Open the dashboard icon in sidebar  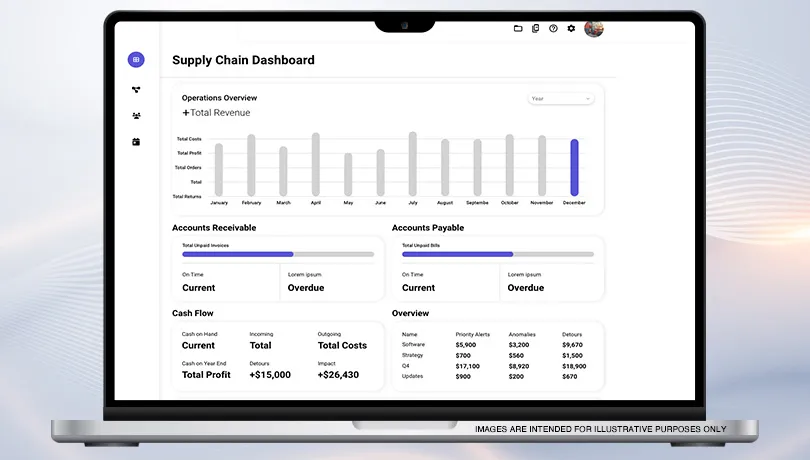pyautogui.click(x=136, y=60)
